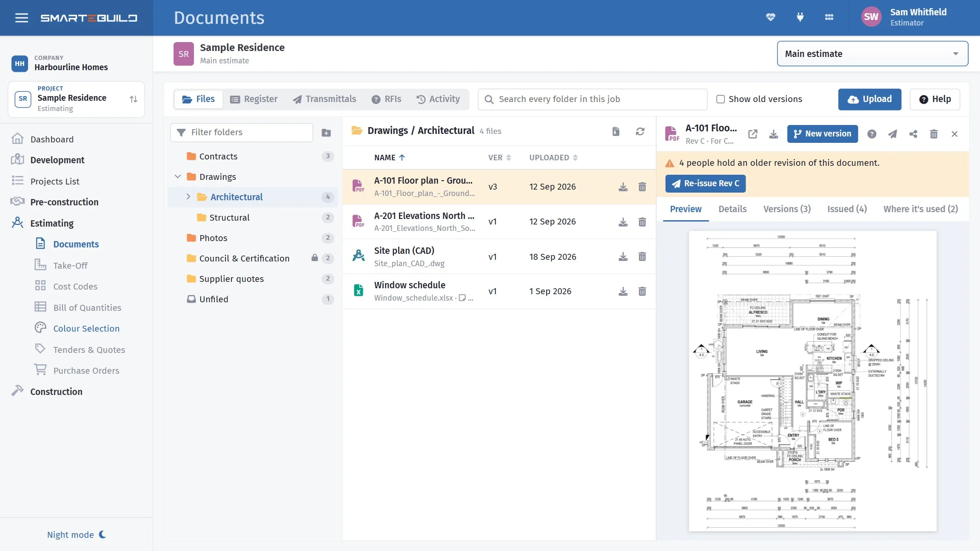The height and width of the screenshot is (551, 980).
Task: Click the trash icon in preview panel
Action: point(934,134)
